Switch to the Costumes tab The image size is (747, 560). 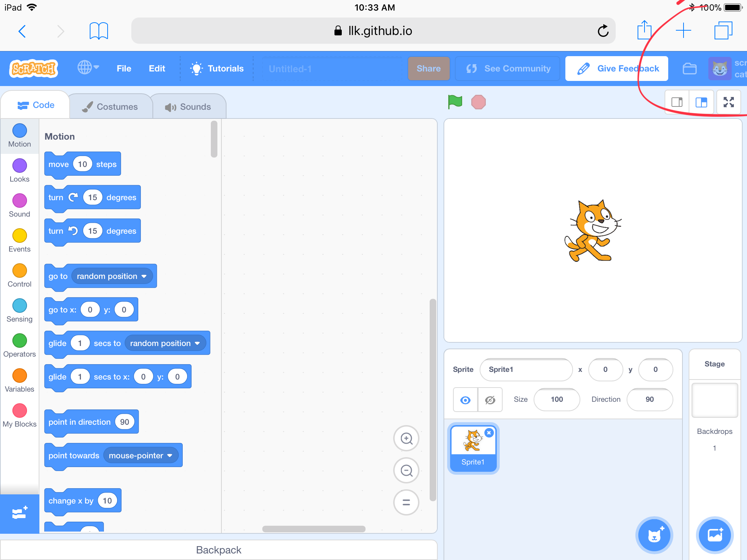point(111,106)
